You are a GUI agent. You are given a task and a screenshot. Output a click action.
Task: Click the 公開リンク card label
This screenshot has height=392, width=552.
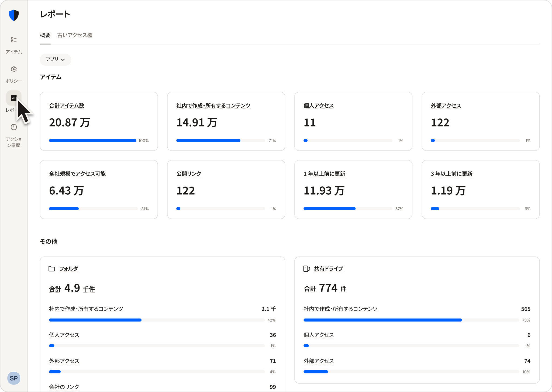189,174
